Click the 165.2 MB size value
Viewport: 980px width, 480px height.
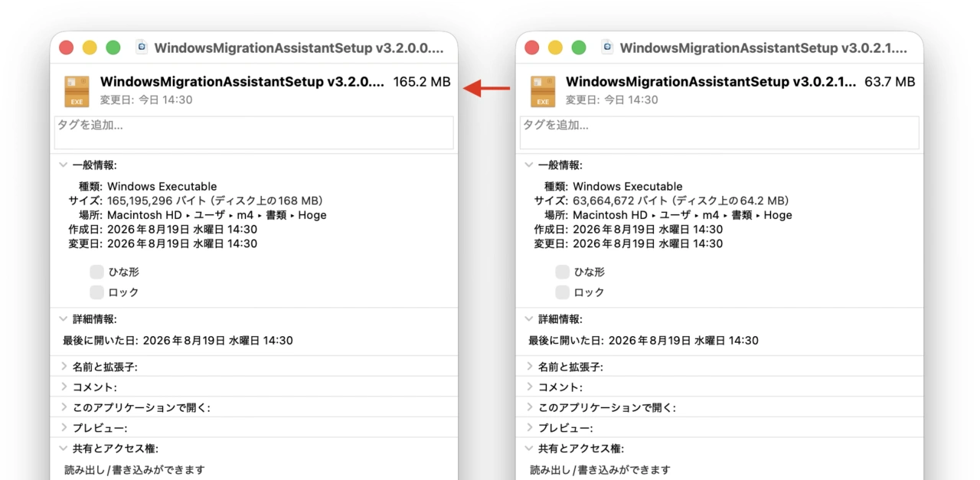click(422, 82)
